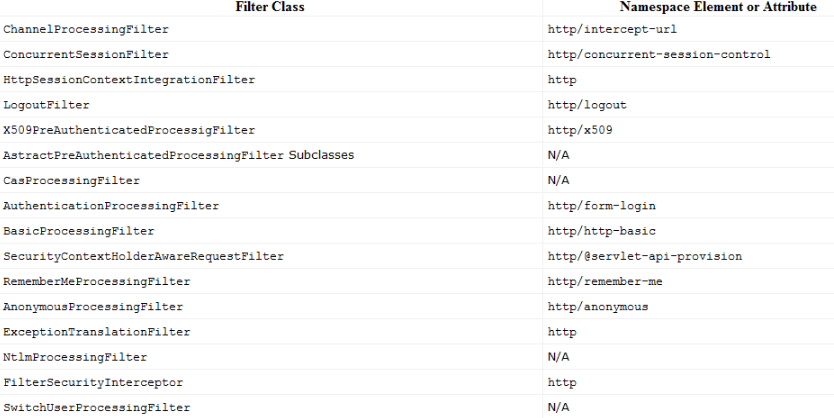The image size is (834, 418).
Task: Select the RememberMeProcessingFilter class name
Action: (x=96, y=282)
